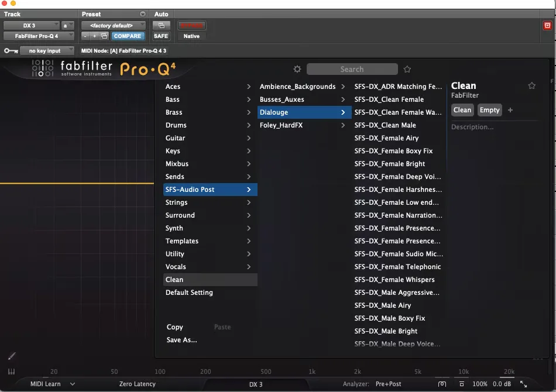Click the full screen resize arrows icon

point(523,384)
